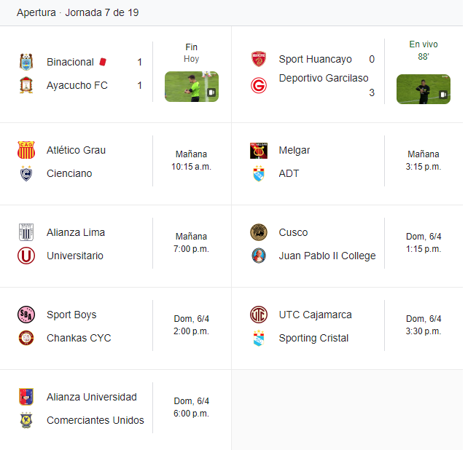Click the Sport Boys crest icon
Screen dimensions: 476x450
point(26,315)
